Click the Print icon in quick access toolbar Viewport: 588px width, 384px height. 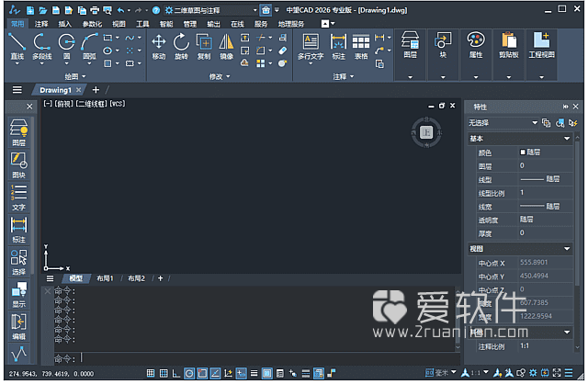point(95,10)
